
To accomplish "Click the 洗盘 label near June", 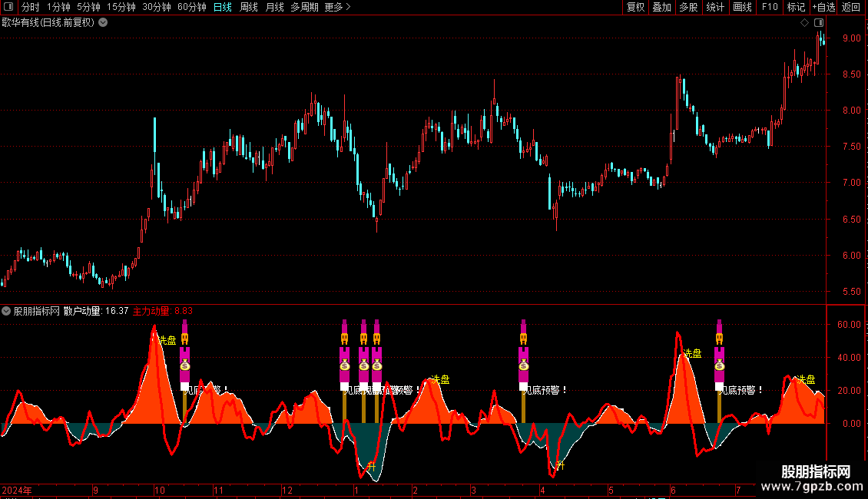I will click(692, 353).
